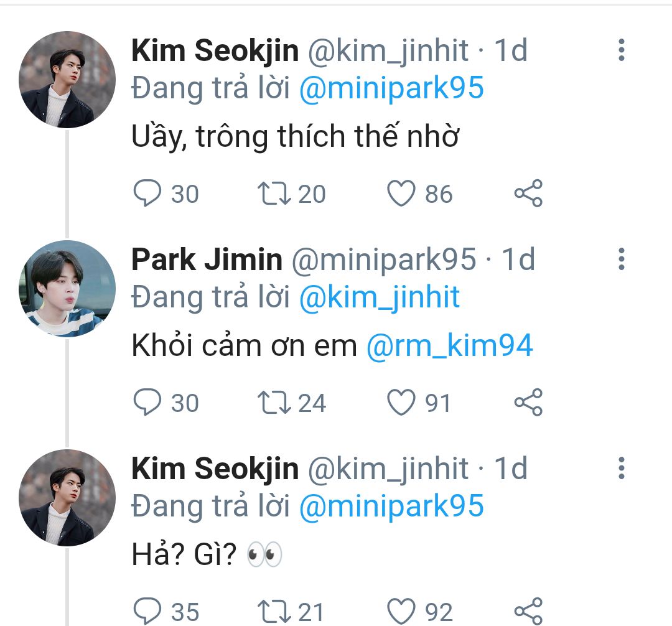Share the "Hả? Gì?" tweet
Viewport: 672px width, 626px height.
click(528, 611)
